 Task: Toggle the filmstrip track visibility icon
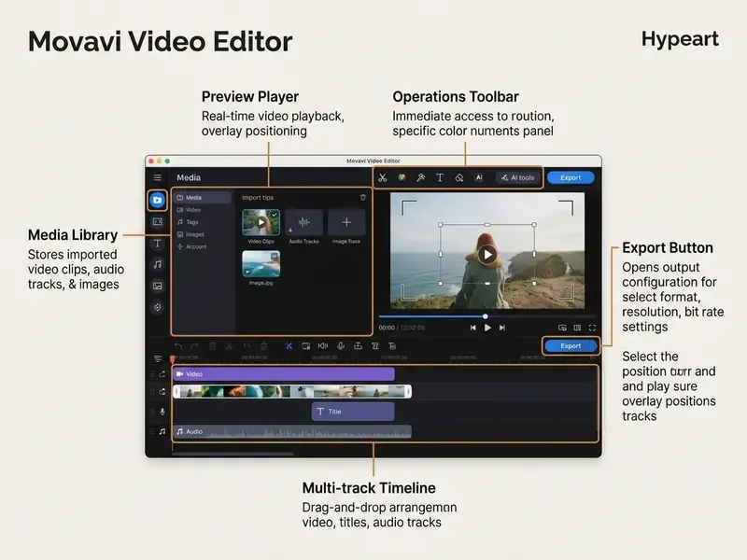(162, 391)
